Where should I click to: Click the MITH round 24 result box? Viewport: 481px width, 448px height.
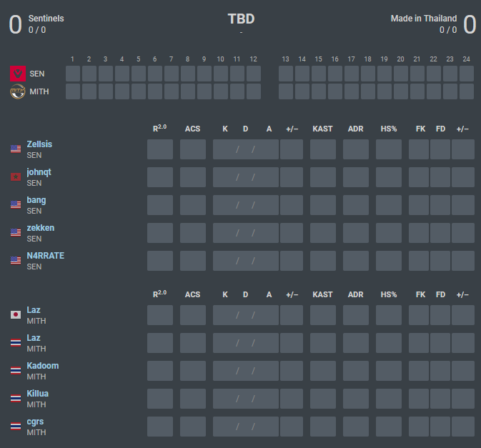[467, 91]
